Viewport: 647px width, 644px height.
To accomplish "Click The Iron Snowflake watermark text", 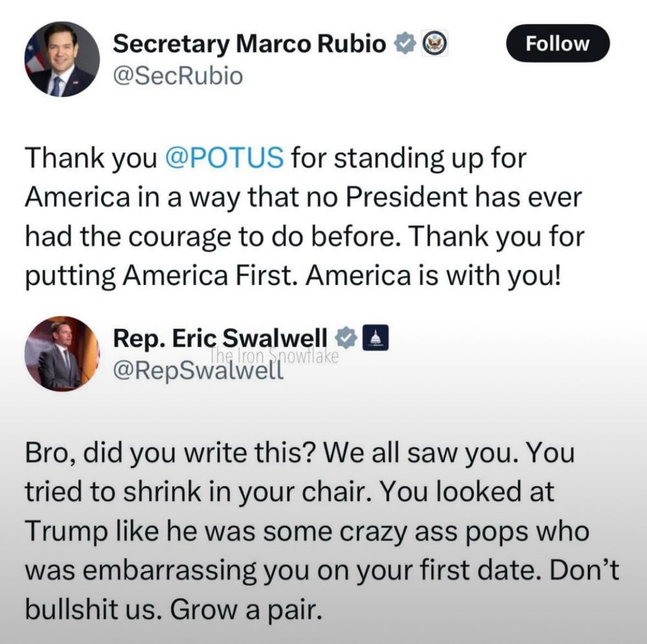I will [275, 355].
